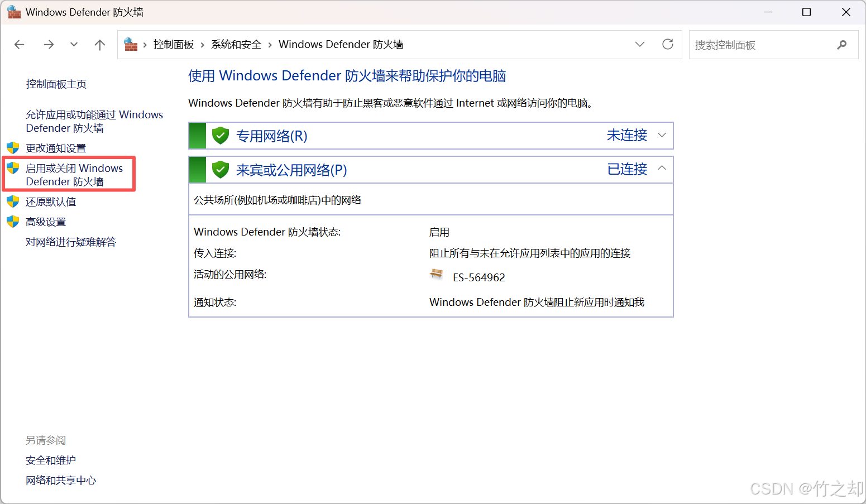This screenshot has width=866, height=504.
Task: Open 启用或关闭 Windows Defender 防火墙
Action: [74, 175]
